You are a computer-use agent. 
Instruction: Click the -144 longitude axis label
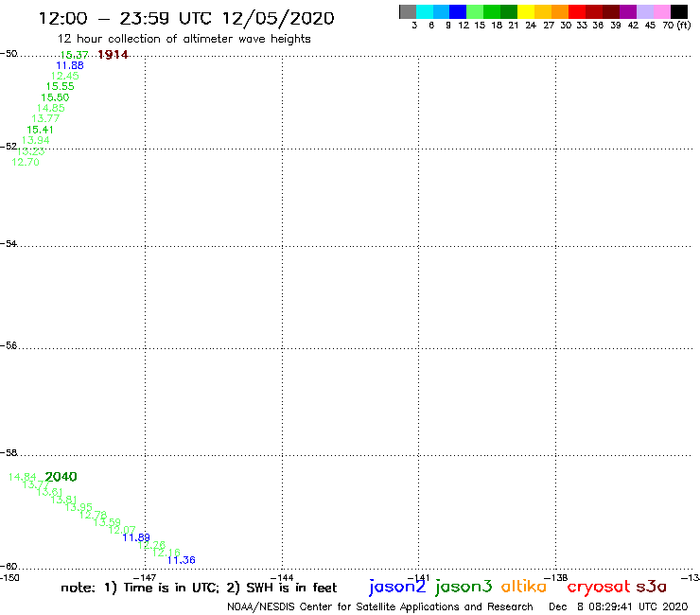click(282, 578)
